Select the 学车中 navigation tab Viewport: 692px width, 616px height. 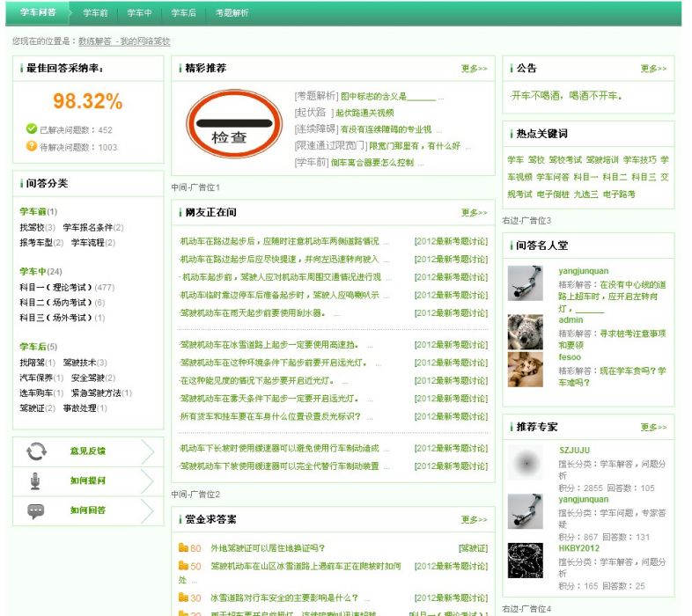(x=139, y=13)
